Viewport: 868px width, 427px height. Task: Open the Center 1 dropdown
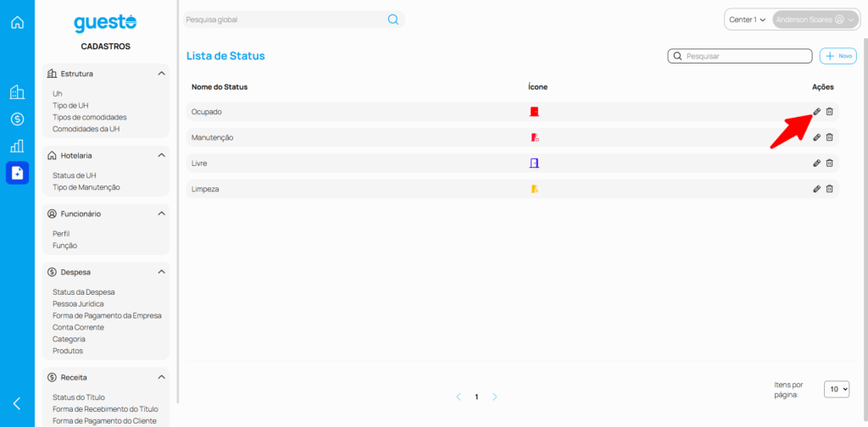[x=747, y=19]
